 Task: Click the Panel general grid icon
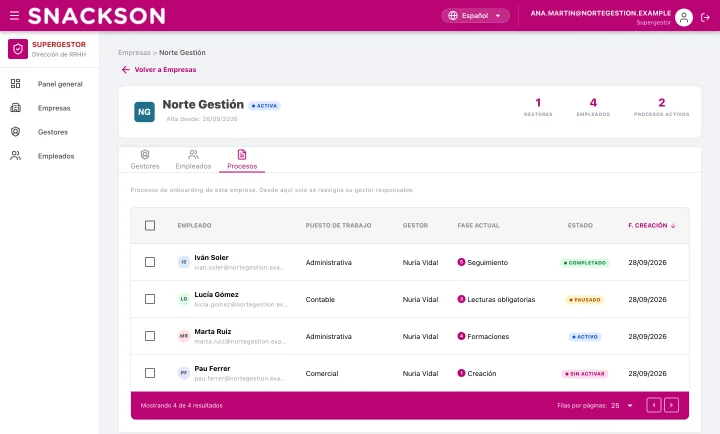click(16, 84)
